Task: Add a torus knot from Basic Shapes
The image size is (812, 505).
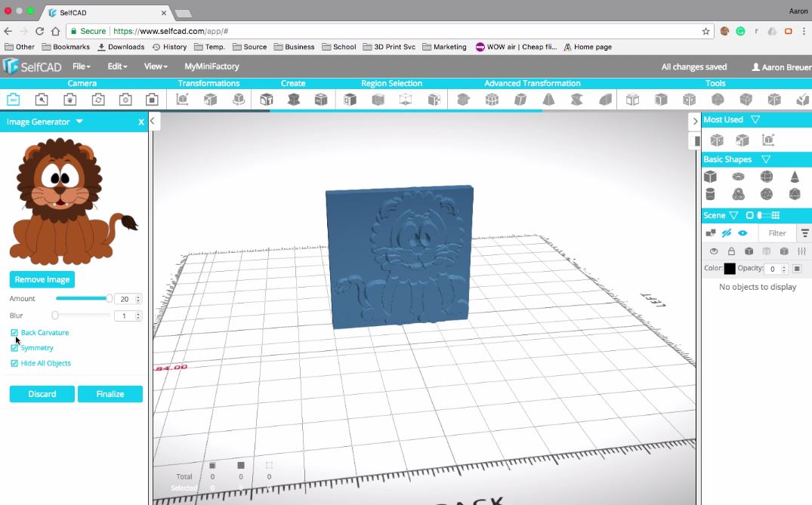Action: tap(739, 195)
